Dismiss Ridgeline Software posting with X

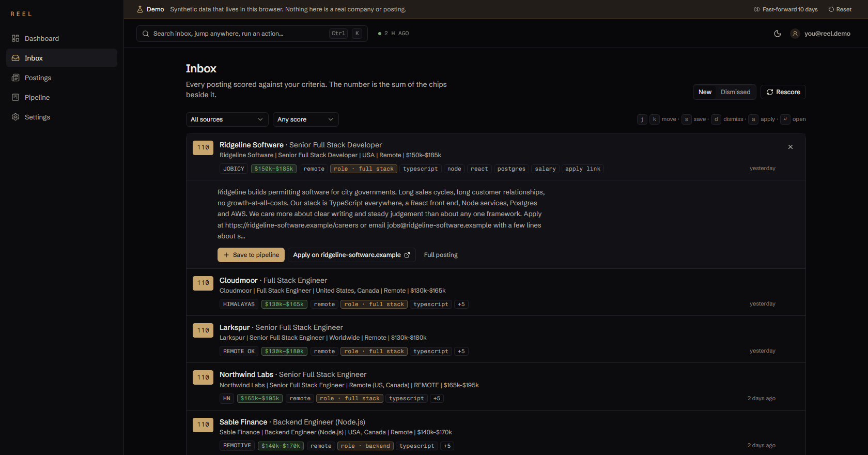[x=791, y=147]
